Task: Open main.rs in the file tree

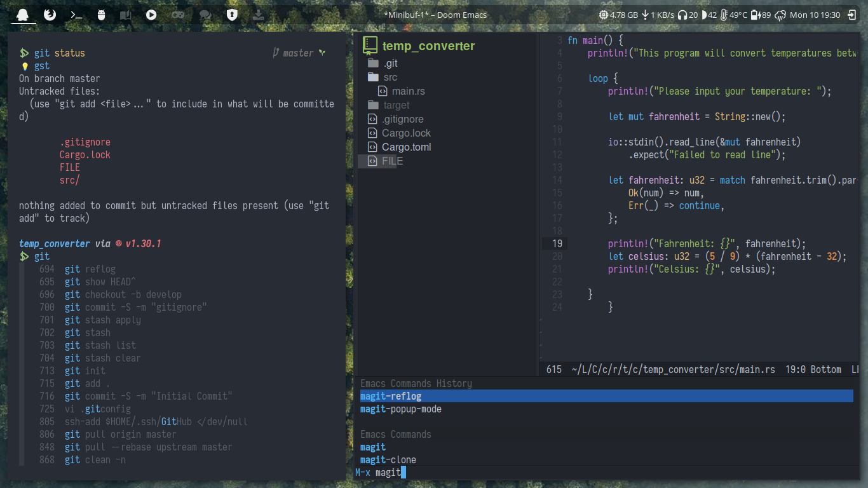Action: click(409, 91)
